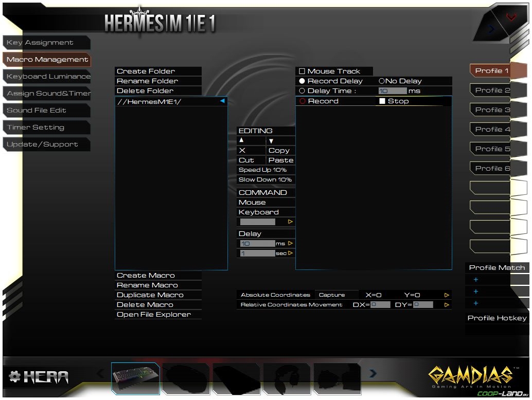Screen dimensions: 532x400
Task: Click the keyboard command key input field
Action: [x=258, y=222]
